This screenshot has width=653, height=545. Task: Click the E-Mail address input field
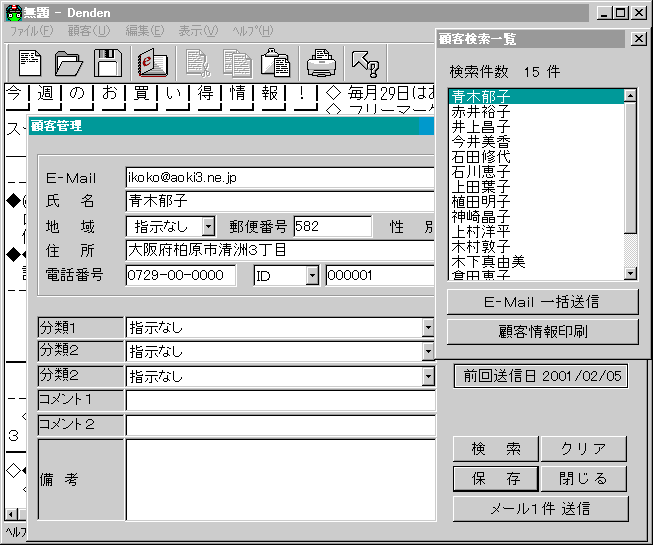[280, 176]
